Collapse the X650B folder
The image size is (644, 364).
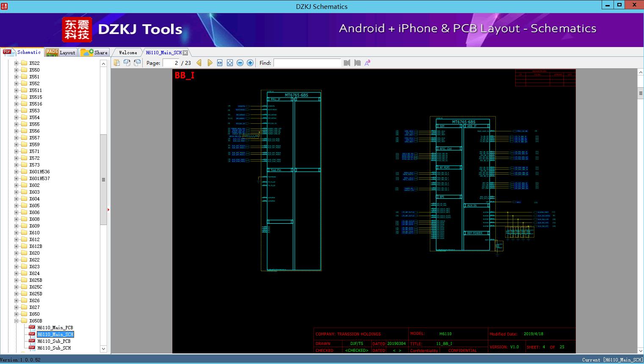(17, 321)
